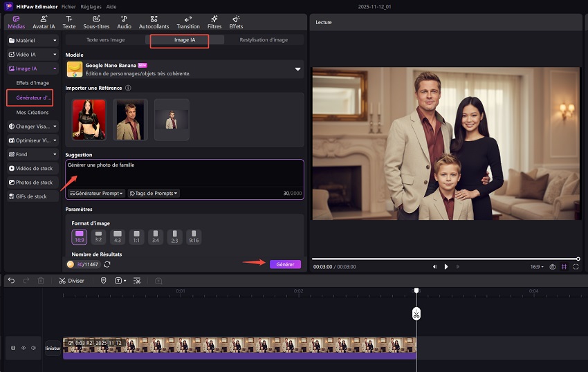Open the Transition panel
Viewport: 588px width, 372px height.
pos(187,22)
